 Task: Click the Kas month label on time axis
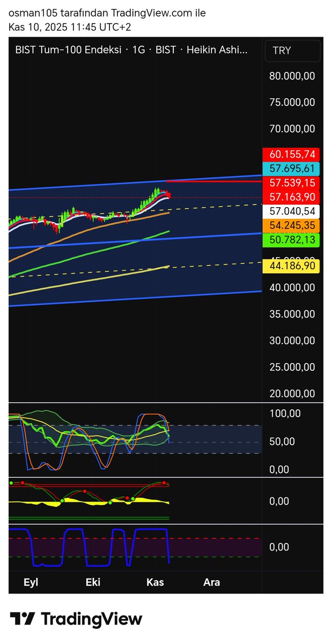(155, 582)
